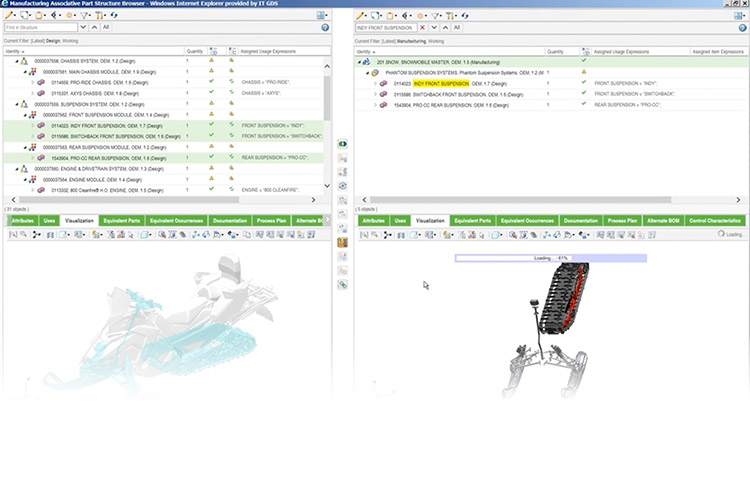Screen dimensions: 750x500
Task: Sort by the Quantity column header in left pane
Action: tap(194, 51)
